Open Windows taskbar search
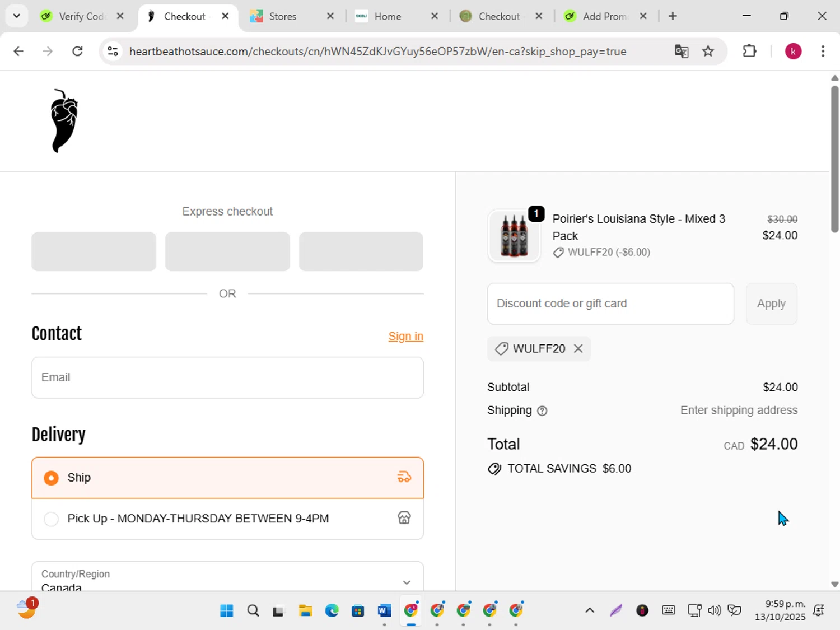Viewport: 840px width, 630px height. [253, 610]
